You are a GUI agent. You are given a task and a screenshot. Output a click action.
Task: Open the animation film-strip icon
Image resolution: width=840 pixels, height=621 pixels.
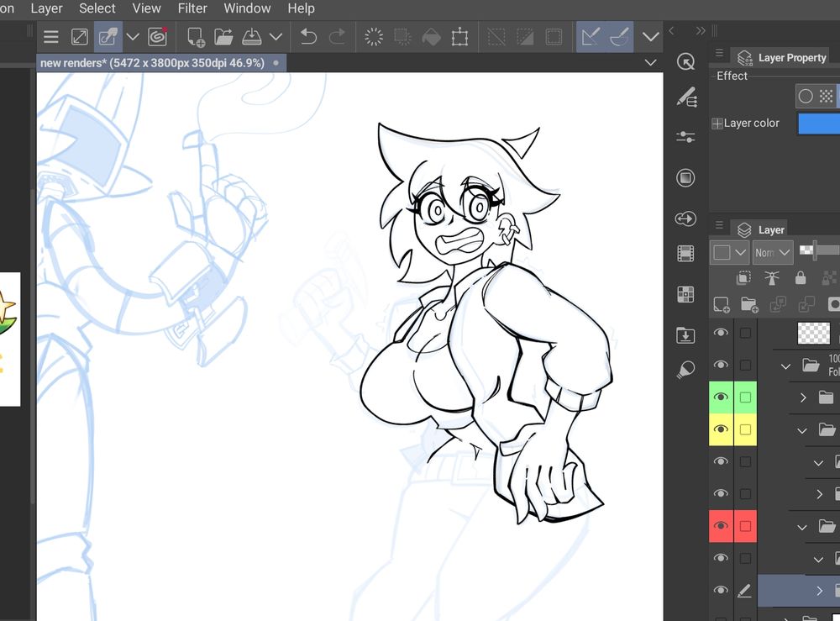(x=685, y=254)
